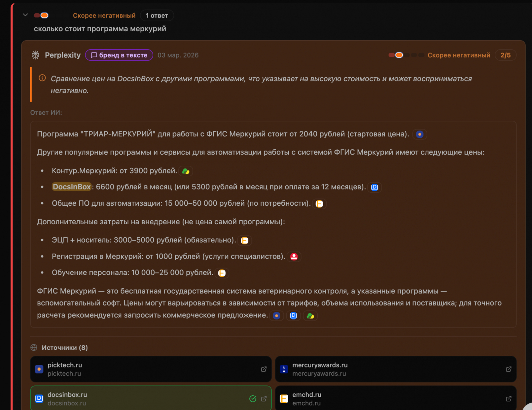The width and height of the screenshot is (532, 410).
Task: Click the paragraph starting "Другие популярные программы"
Action: point(261,152)
